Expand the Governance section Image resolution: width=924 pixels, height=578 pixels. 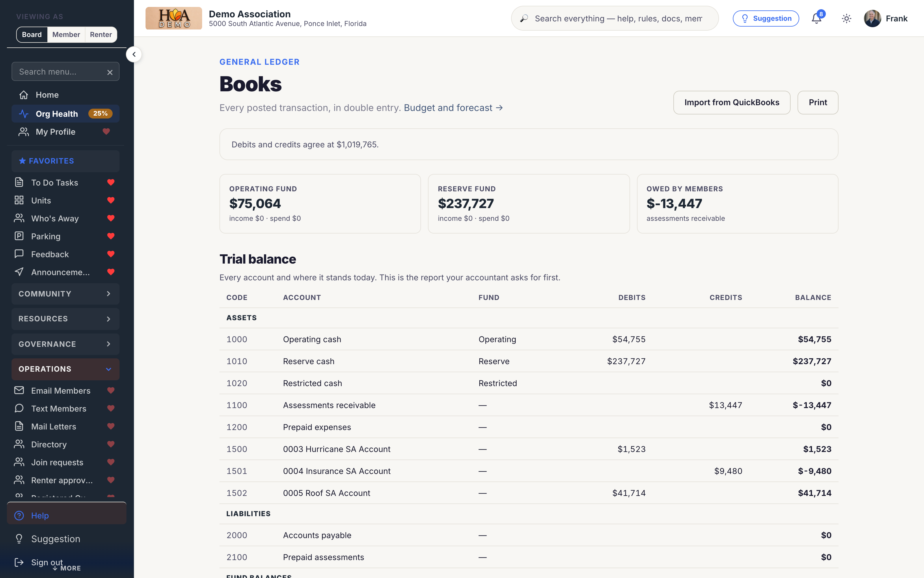(x=65, y=344)
